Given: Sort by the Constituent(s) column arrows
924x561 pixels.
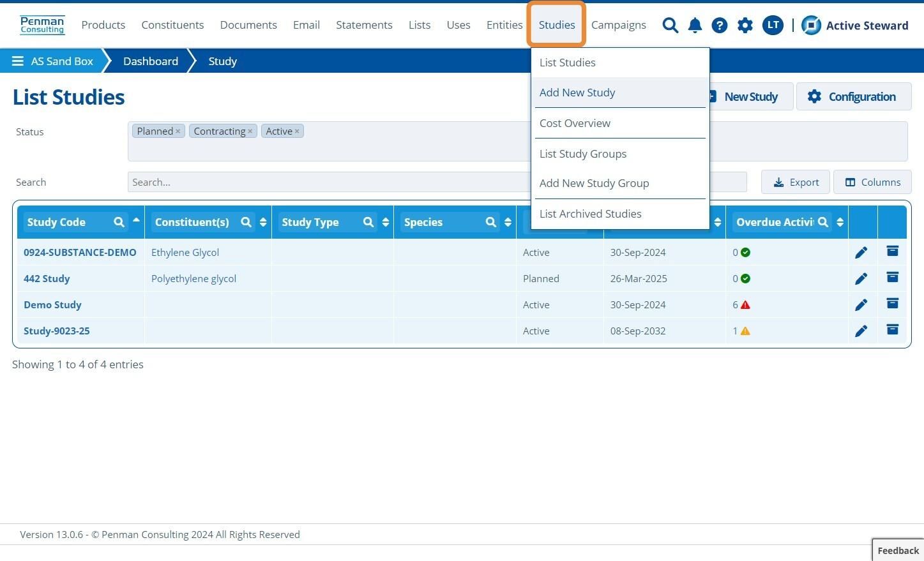Looking at the screenshot, I should point(263,222).
